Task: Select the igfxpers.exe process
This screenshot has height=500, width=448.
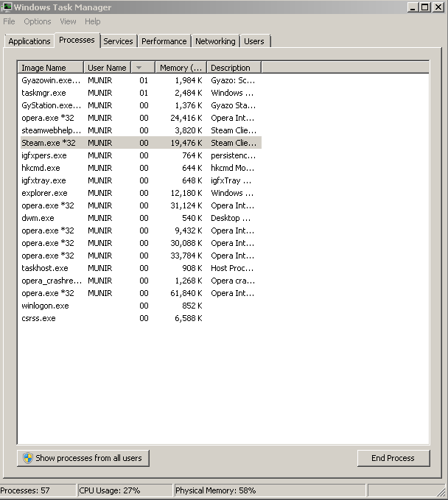Action: click(141, 155)
